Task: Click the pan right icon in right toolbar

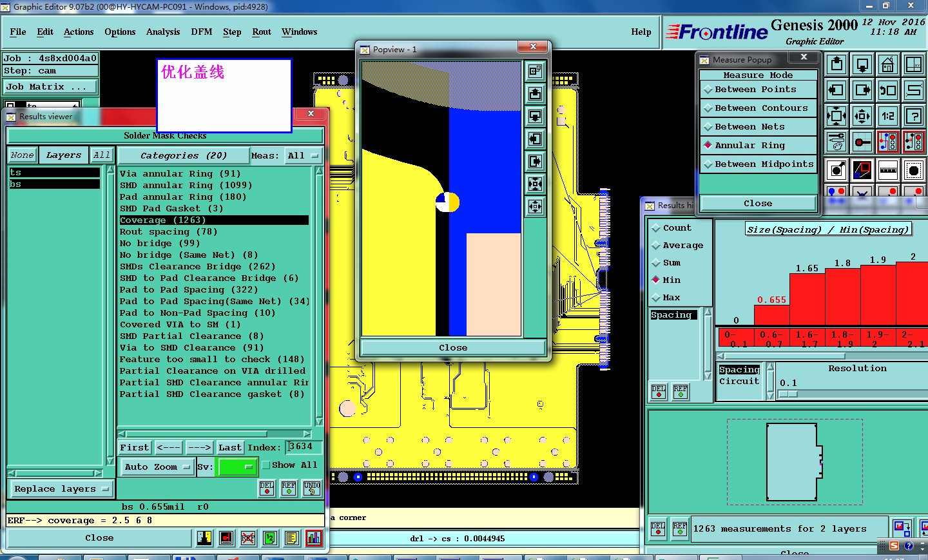Action: click(x=862, y=90)
